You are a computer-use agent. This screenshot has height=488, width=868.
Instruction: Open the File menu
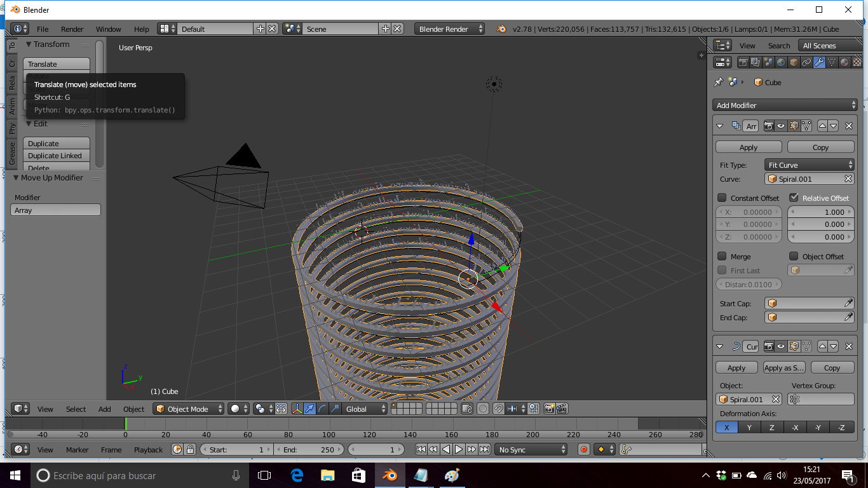pos(43,29)
